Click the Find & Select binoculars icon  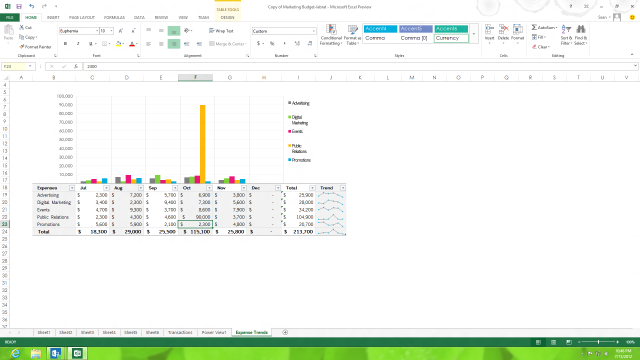(580, 29)
